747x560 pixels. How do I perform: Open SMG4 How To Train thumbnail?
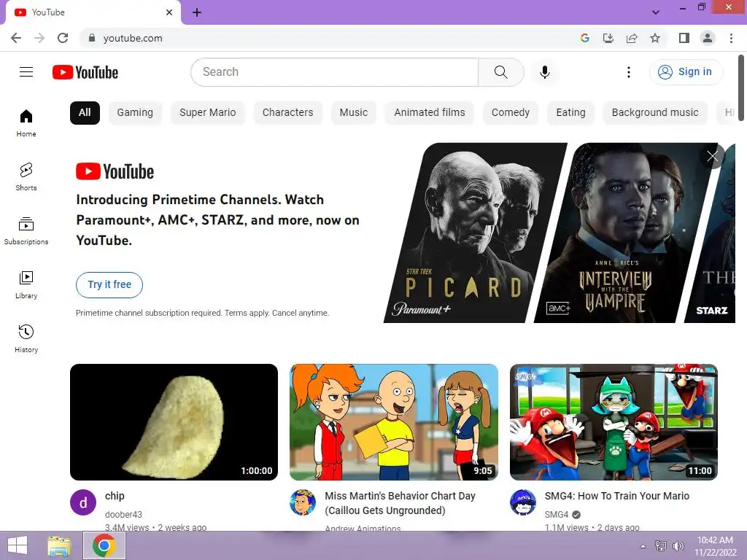coord(614,422)
